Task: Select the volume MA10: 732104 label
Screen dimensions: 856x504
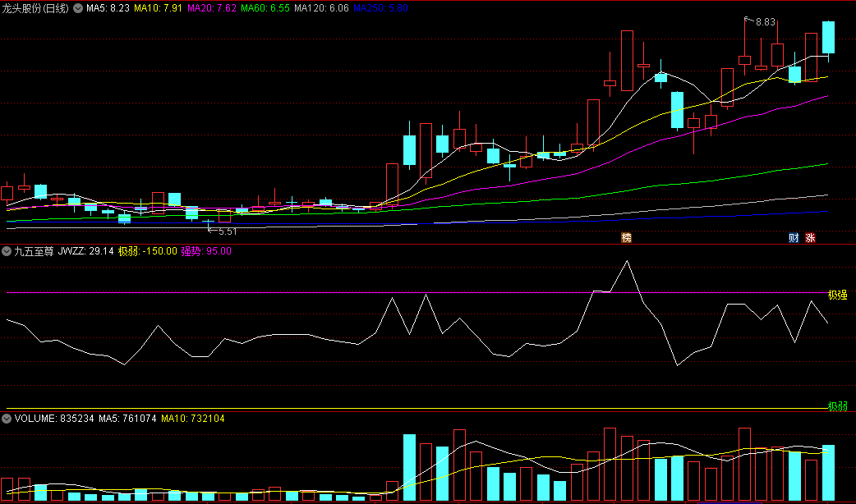Action: pos(193,419)
